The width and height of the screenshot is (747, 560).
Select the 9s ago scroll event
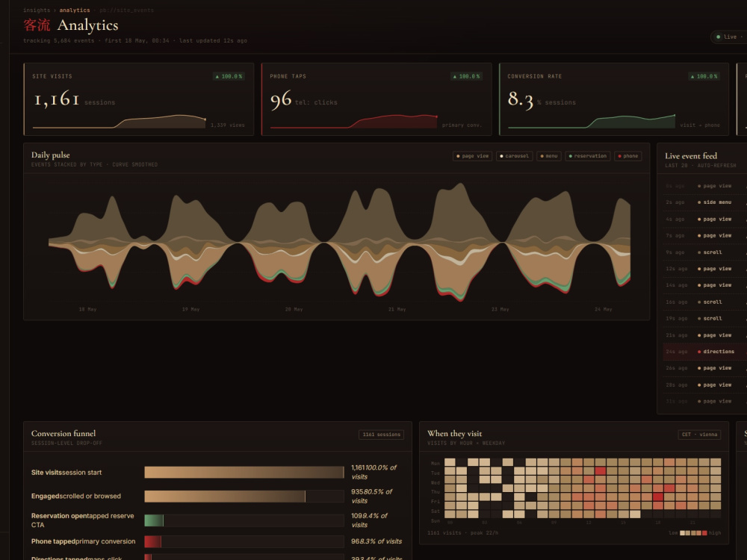tap(704, 252)
